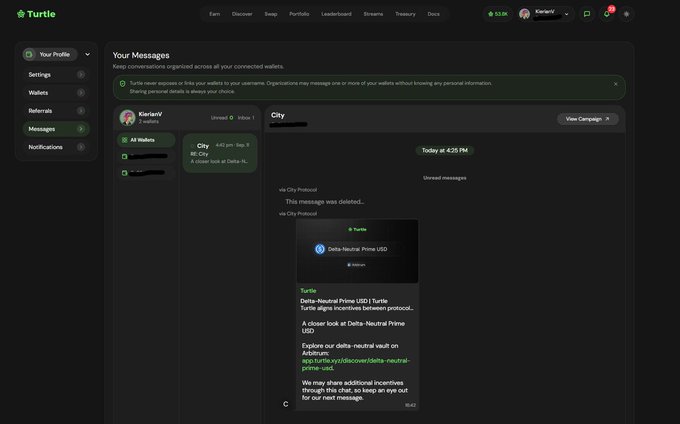This screenshot has width=680, height=424.
Task: Open the Docs link in navigation
Action: point(433,14)
